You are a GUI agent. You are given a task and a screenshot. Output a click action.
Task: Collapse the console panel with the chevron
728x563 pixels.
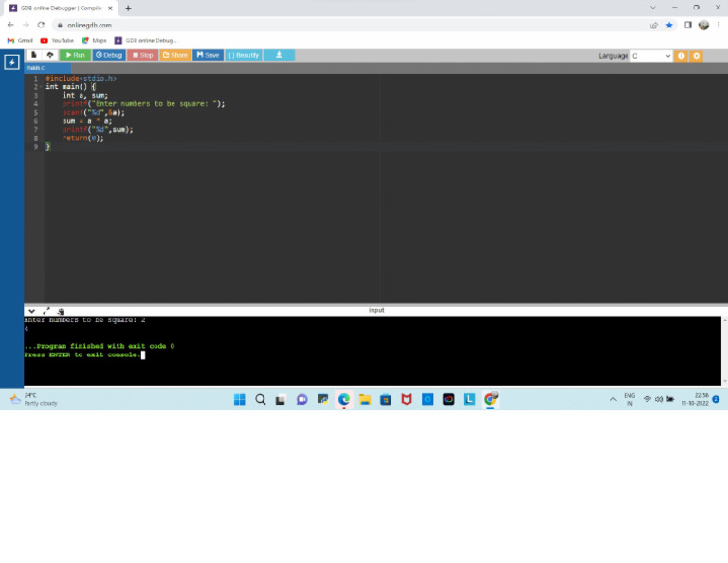point(31,311)
